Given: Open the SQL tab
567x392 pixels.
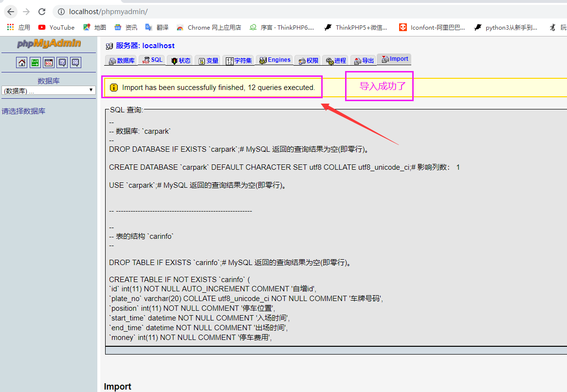Looking at the screenshot, I should (x=152, y=59).
